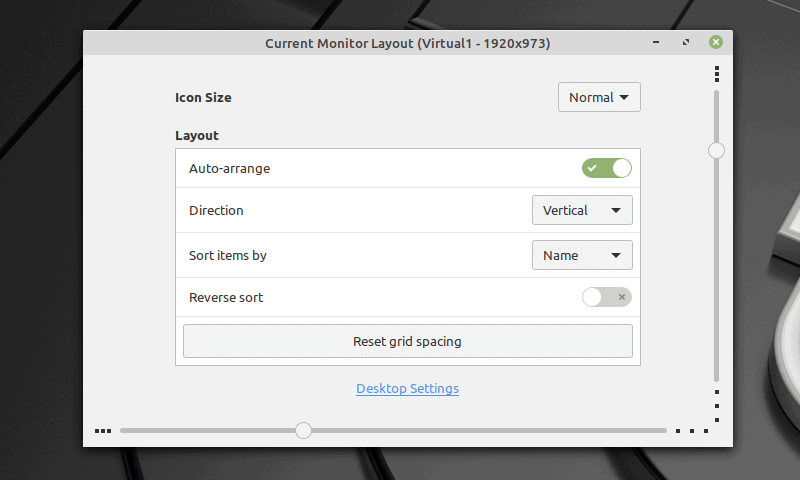Click the horizontal slider track right of handle
Image resolution: width=800 pixels, height=480 pixels.
click(480, 431)
